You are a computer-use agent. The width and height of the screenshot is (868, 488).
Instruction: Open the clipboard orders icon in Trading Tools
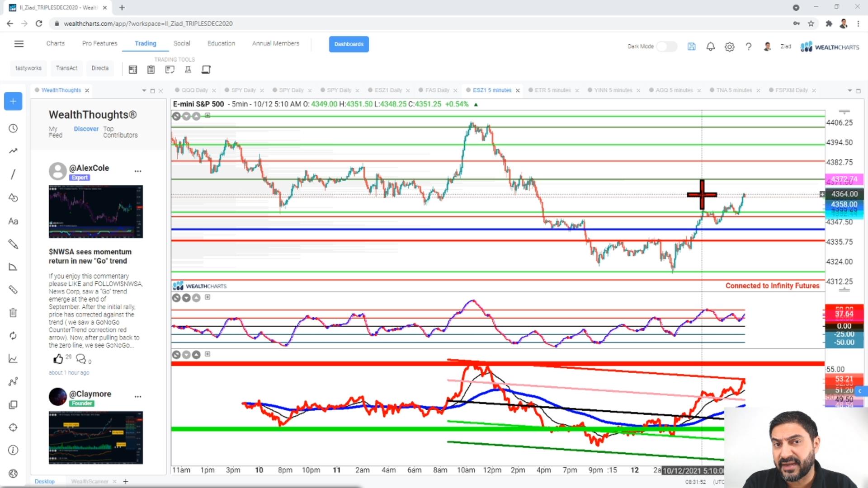(x=151, y=70)
